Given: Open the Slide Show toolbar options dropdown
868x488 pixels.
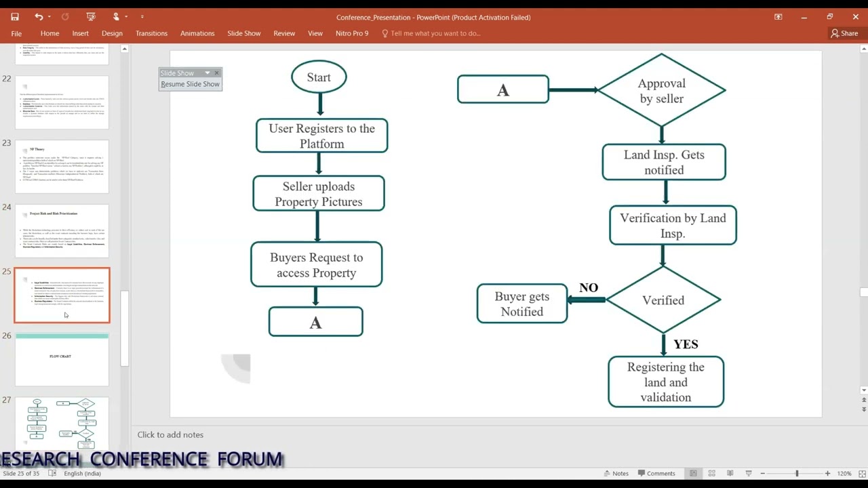Looking at the screenshot, I should tap(208, 73).
